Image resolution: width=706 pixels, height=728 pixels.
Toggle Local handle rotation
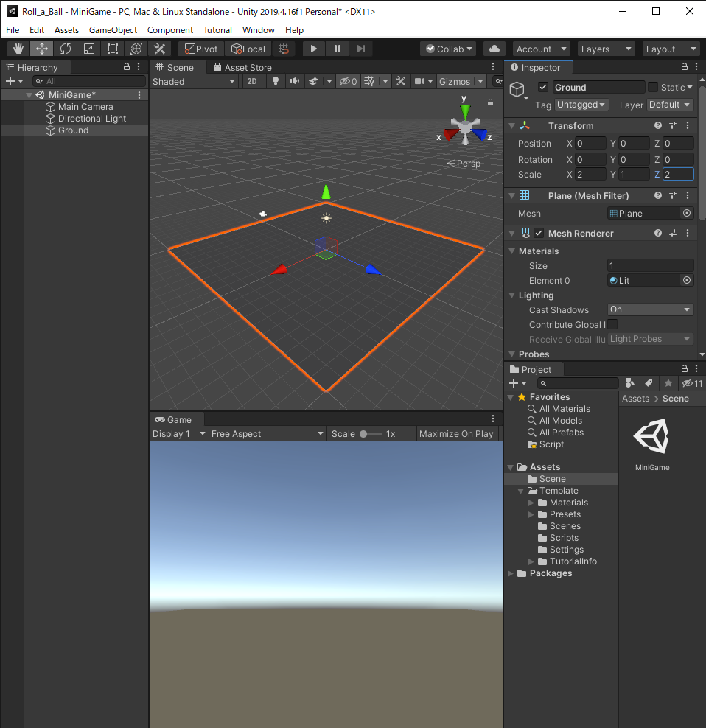(x=248, y=49)
